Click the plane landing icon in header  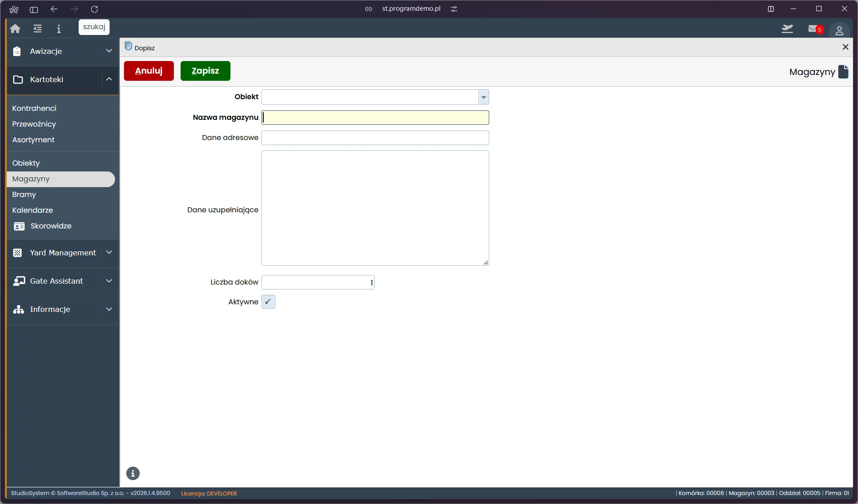787,29
